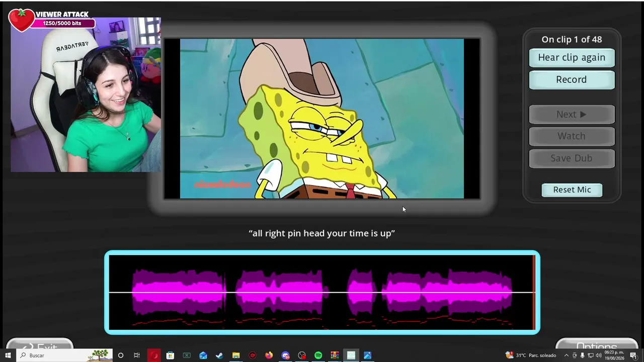Click the red playhead marker in waveform

point(534,292)
